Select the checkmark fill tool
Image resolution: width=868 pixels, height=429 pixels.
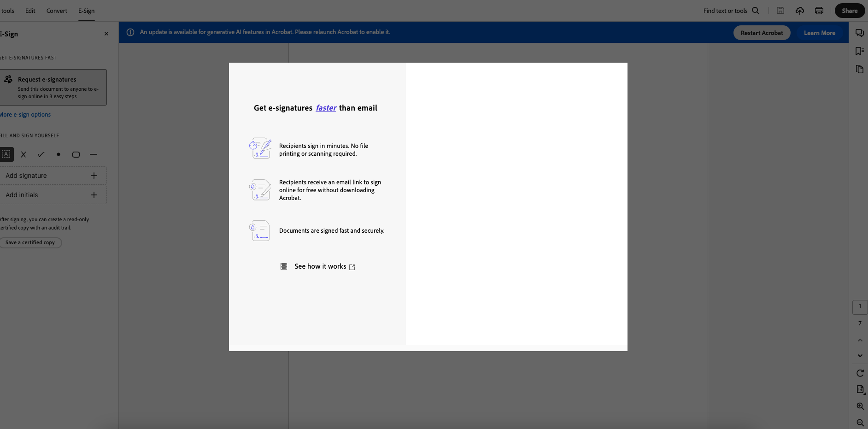tap(41, 154)
